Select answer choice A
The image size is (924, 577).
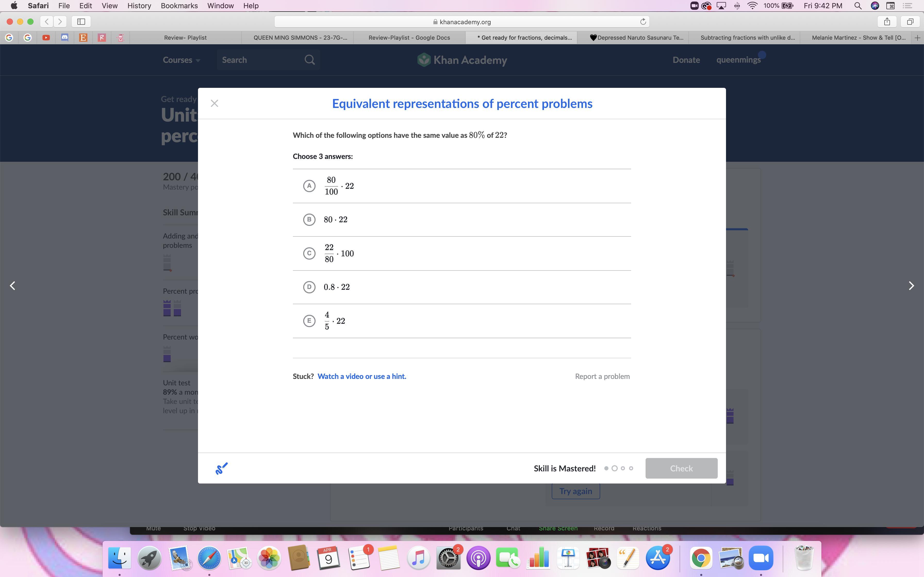309,186
